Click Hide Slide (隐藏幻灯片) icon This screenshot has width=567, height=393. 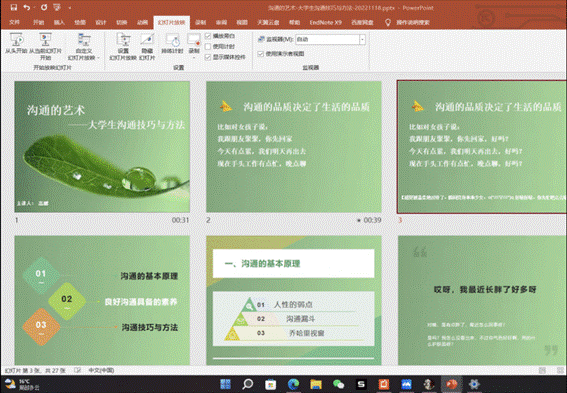tap(147, 46)
